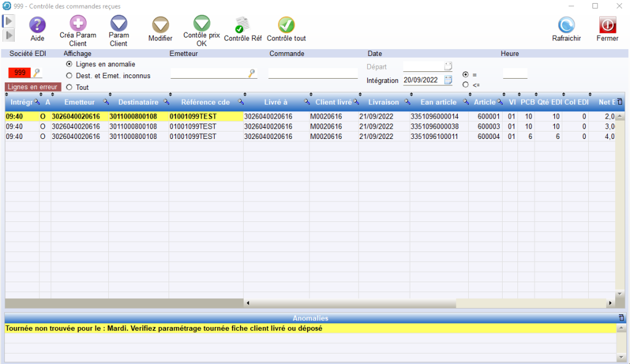Viewport: 630px width, 364px height.
Task: Open the Intégration date calendar picker
Action: pos(448,80)
